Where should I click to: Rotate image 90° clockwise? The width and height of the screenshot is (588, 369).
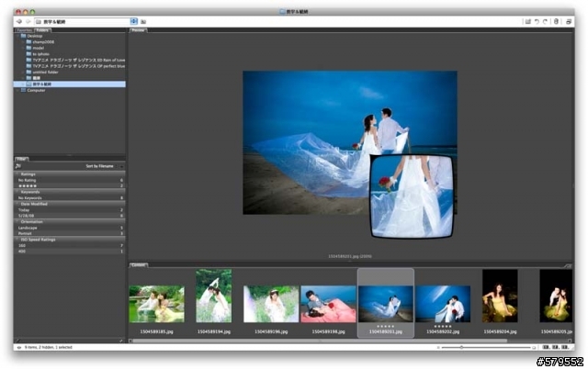coord(545,22)
